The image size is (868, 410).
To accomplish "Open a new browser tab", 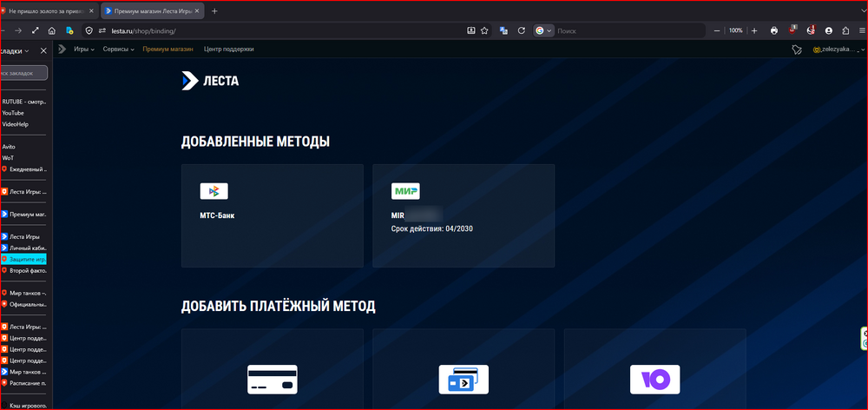I will 214,11.
